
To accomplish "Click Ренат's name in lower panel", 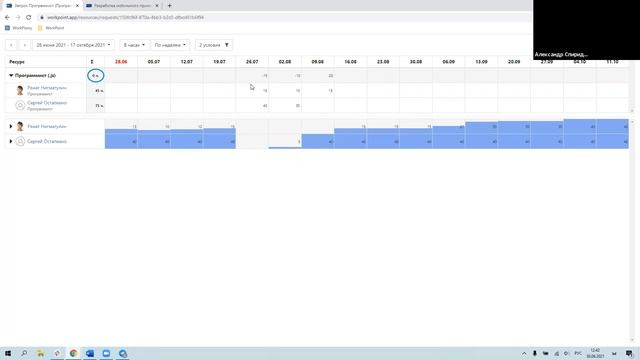I will click(x=47, y=127).
